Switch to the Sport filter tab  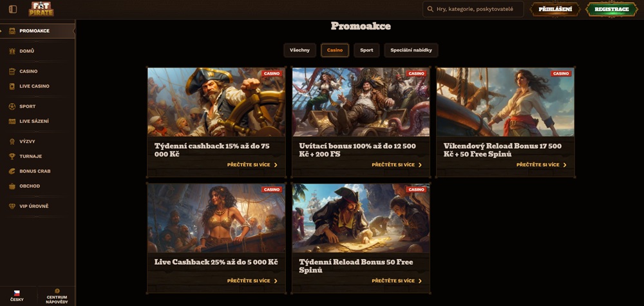coord(366,50)
